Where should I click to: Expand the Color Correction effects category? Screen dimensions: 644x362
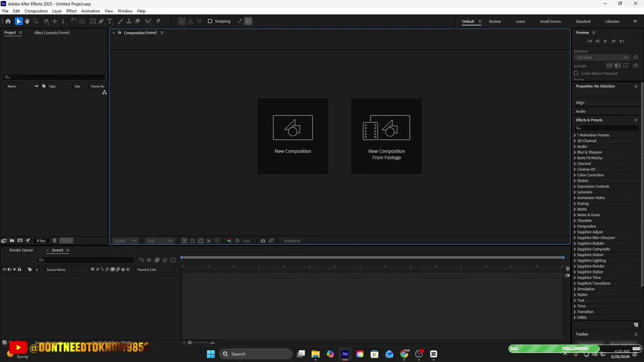pos(575,175)
